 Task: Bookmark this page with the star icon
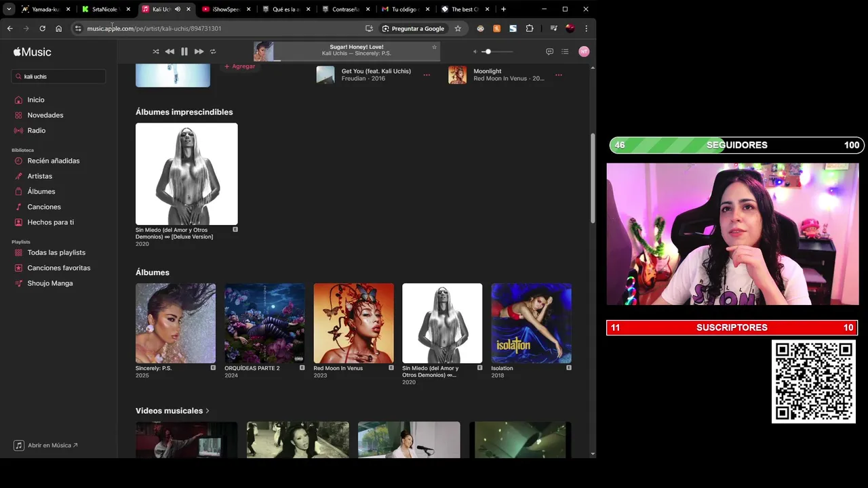(x=458, y=28)
